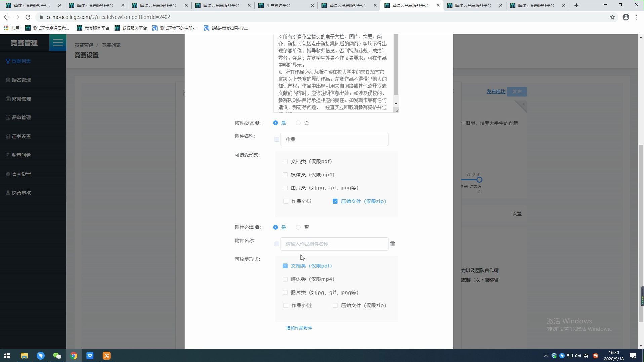Delete second attachment with trash icon
This screenshot has height=362, width=644.
tap(392, 244)
